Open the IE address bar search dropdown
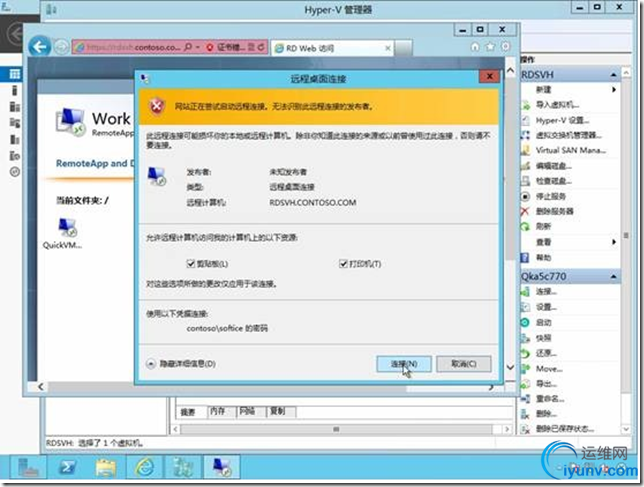This screenshot has height=487, width=644. tap(198, 48)
